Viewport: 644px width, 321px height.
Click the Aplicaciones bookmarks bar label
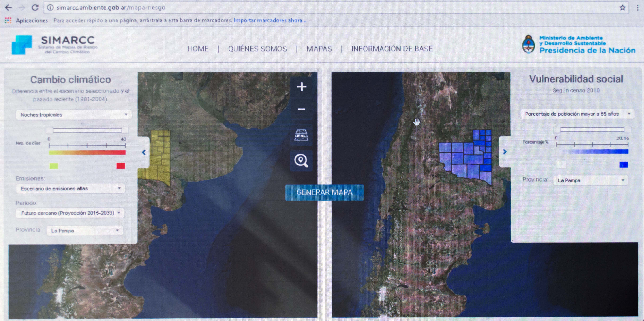pyautogui.click(x=32, y=21)
